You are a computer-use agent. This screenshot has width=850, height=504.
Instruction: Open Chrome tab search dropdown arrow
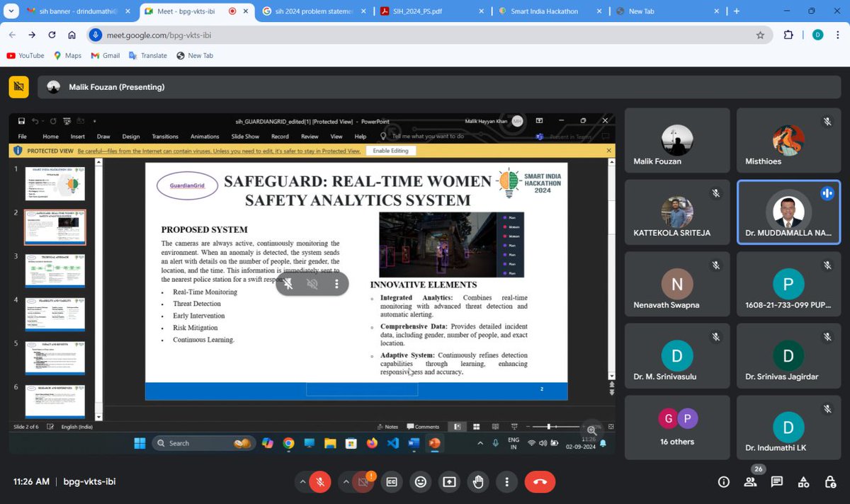[x=10, y=11]
